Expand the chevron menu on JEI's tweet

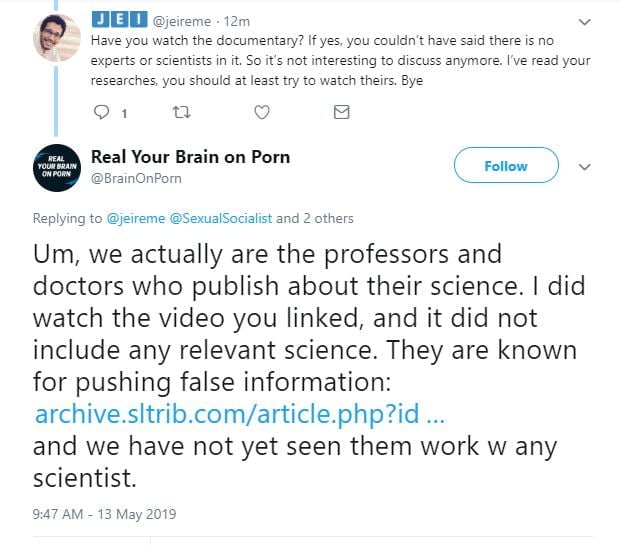[x=585, y=20]
